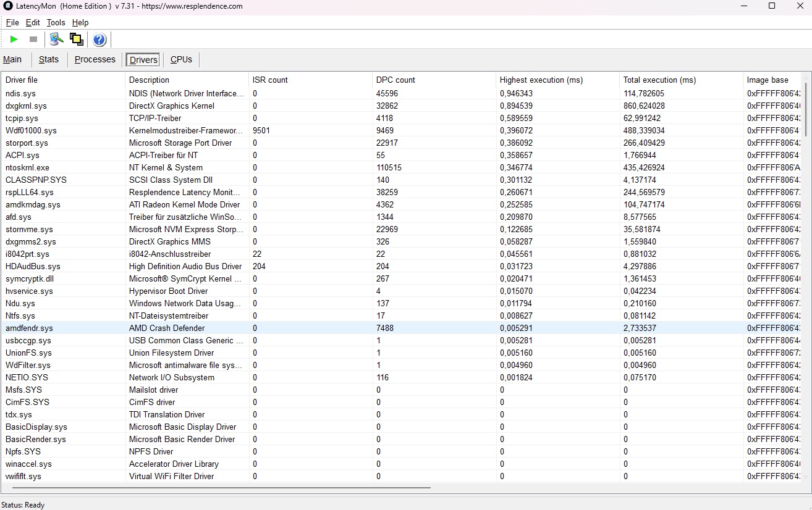Switch to the CPUs tab
Viewport: 812px width, 510px height.
click(181, 59)
